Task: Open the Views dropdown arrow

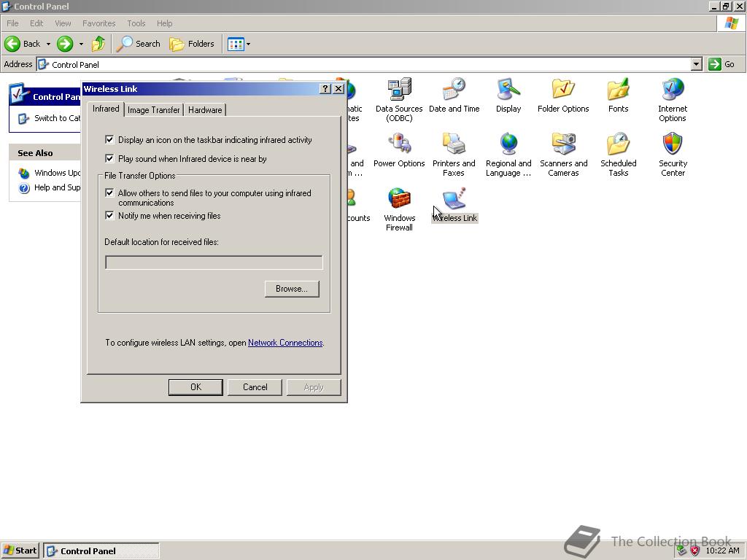Action: 248,44
